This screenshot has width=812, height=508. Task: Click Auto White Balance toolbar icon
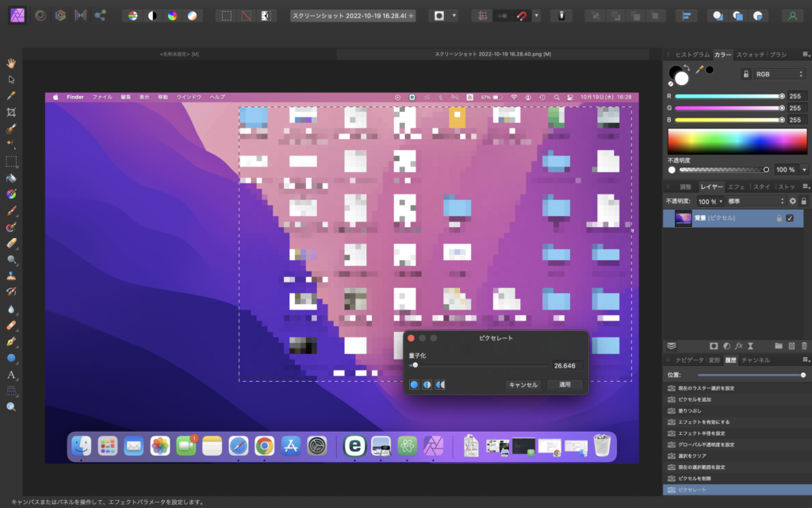(190, 15)
